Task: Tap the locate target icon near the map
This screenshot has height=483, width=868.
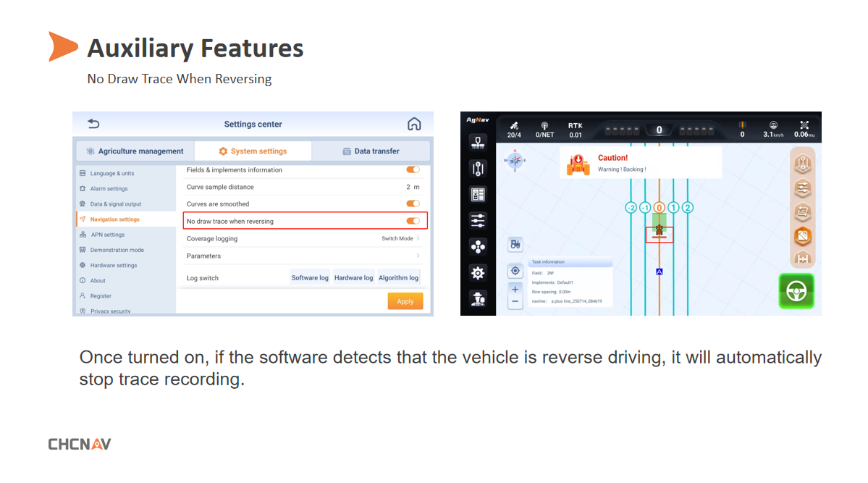Action: click(515, 270)
